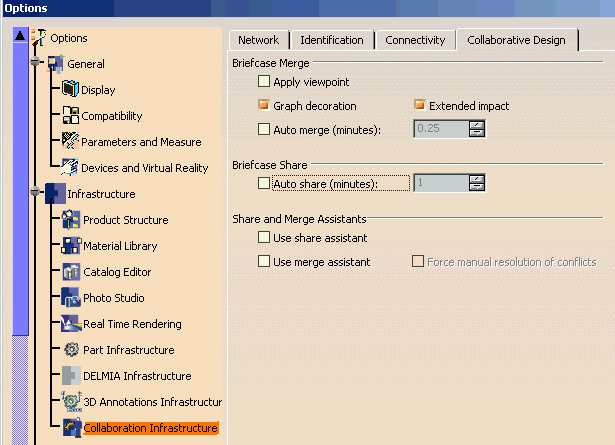Open the Connectivity tab
This screenshot has width=615, height=445.
[x=415, y=40]
